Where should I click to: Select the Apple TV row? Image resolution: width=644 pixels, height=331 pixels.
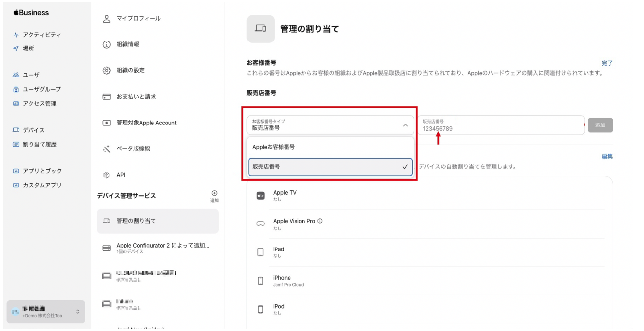[430, 195]
